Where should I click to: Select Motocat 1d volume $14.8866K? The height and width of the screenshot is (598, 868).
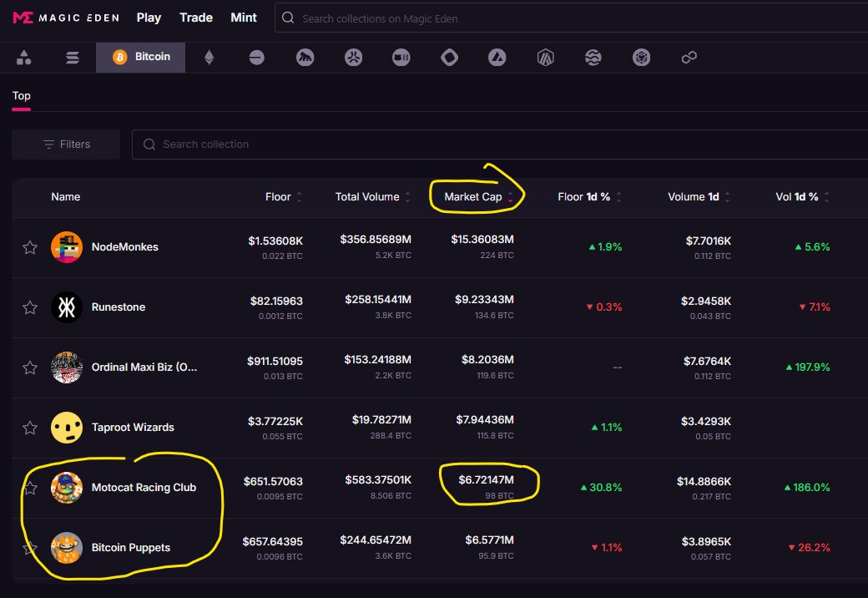click(704, 482)
